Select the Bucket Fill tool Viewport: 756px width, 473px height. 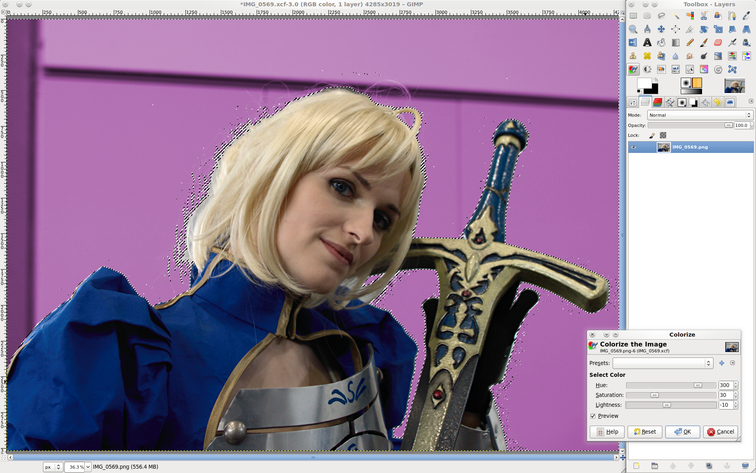click(662, 42)
